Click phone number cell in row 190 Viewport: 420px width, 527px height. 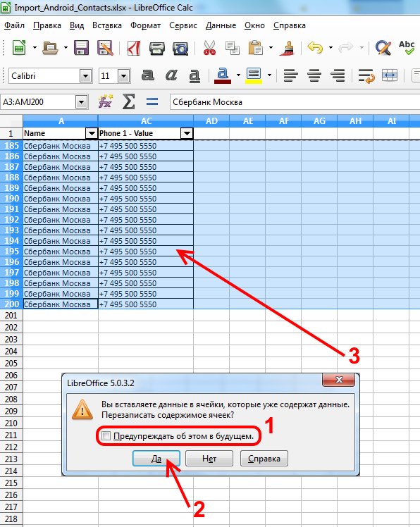(x=146, y=199)
